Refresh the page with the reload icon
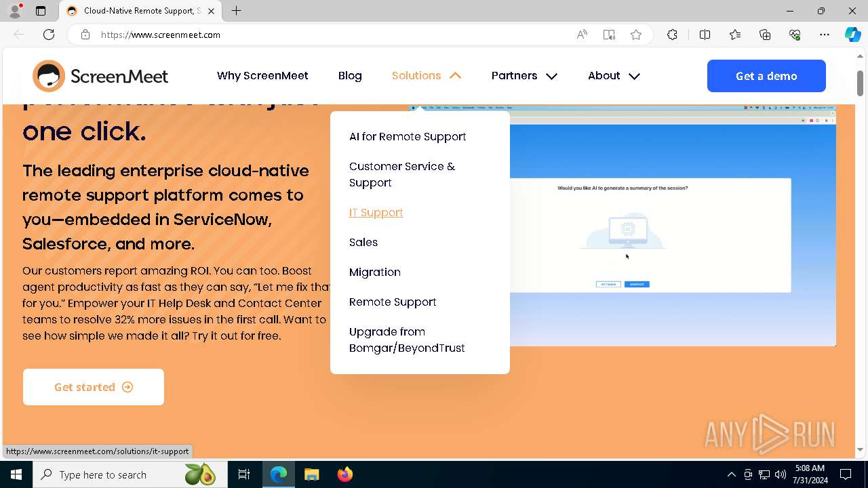The width and height of the screenshot is (868, 488). point(49,35)
